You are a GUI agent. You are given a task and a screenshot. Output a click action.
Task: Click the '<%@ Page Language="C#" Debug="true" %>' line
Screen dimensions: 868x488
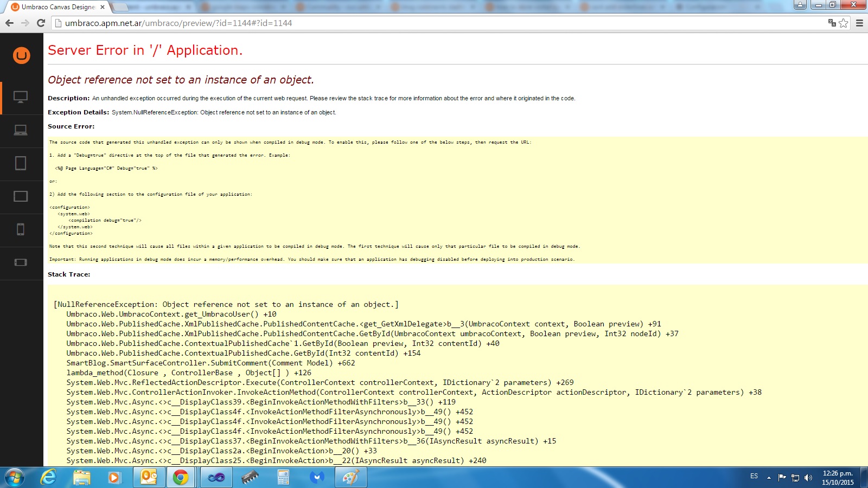[106, 168]
